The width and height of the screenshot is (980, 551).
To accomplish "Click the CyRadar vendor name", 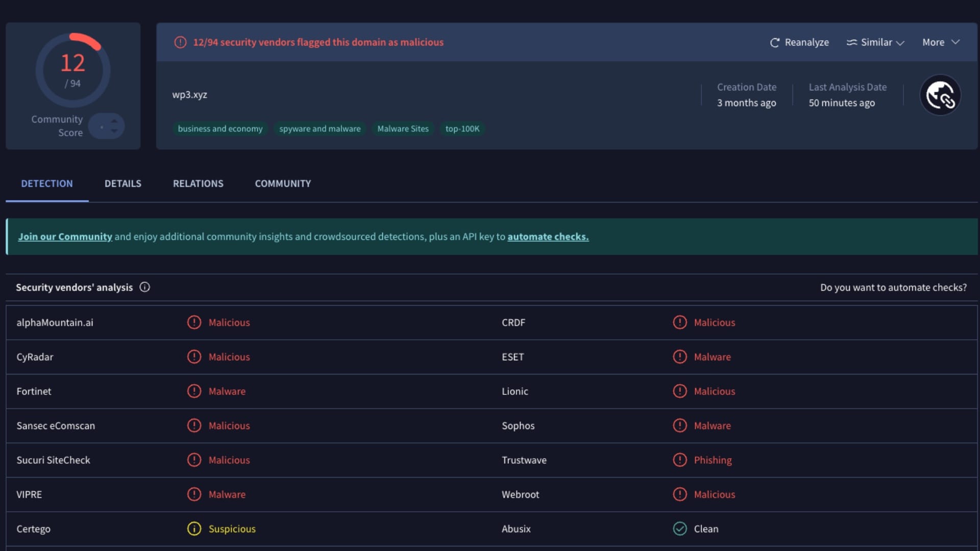I will pyautogui.click(x=35, y=357).
